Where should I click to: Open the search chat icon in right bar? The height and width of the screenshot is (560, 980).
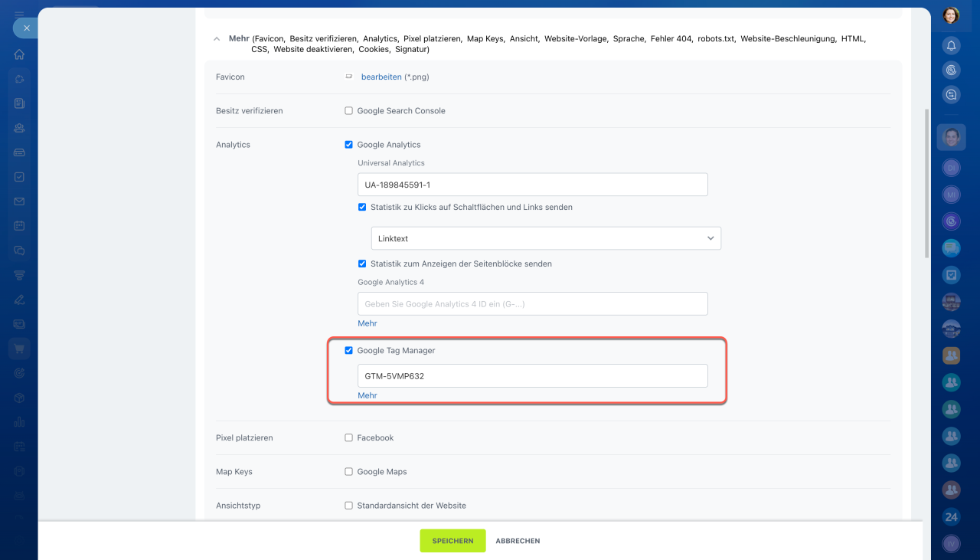(951, 95)
